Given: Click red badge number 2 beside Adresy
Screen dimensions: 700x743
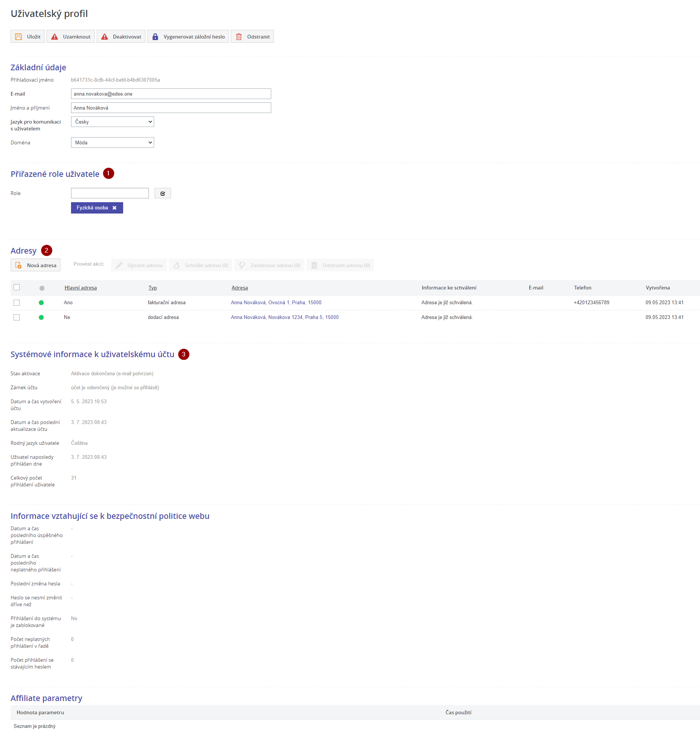Looking at the screenshot, I should pos(46,251).
